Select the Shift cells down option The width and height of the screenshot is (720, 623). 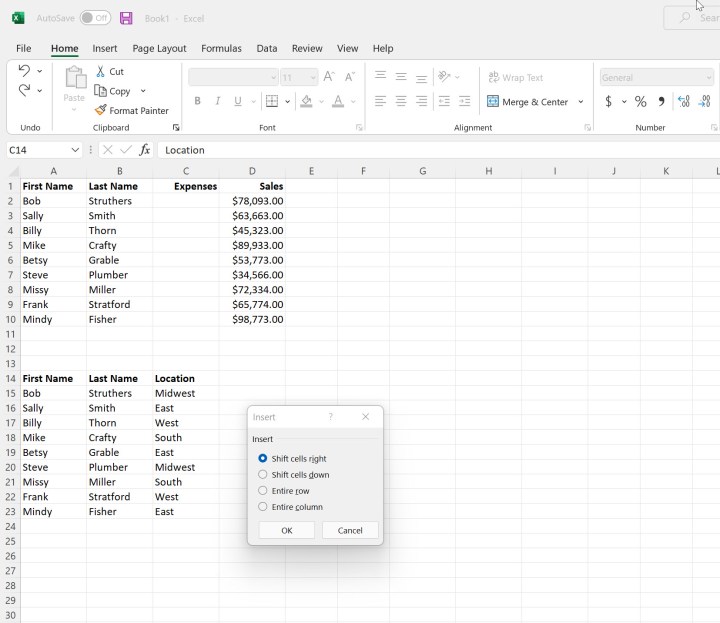tap(263, 475)
